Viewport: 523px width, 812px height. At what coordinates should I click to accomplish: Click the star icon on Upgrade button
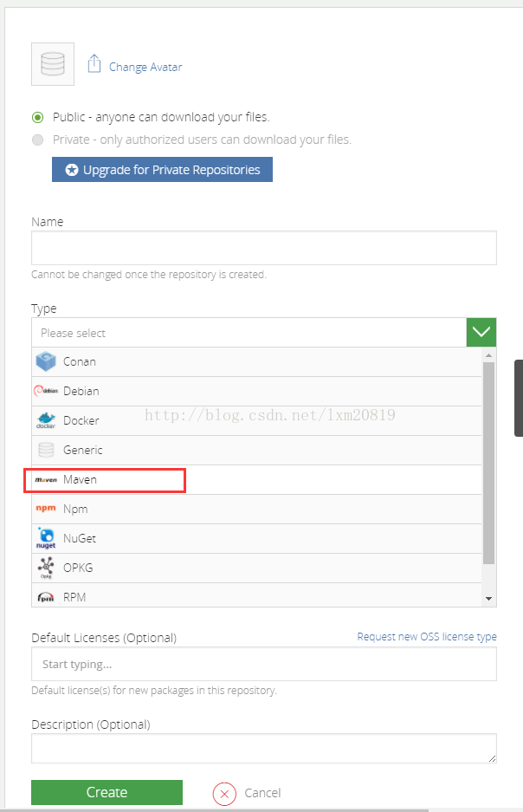tap(72, 170)
